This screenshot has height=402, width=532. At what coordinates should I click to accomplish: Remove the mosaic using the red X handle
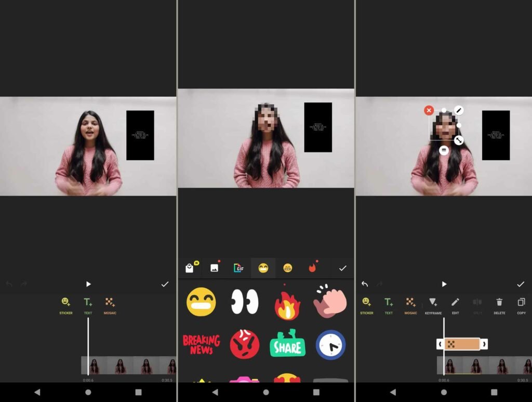[x=429, y=110]
